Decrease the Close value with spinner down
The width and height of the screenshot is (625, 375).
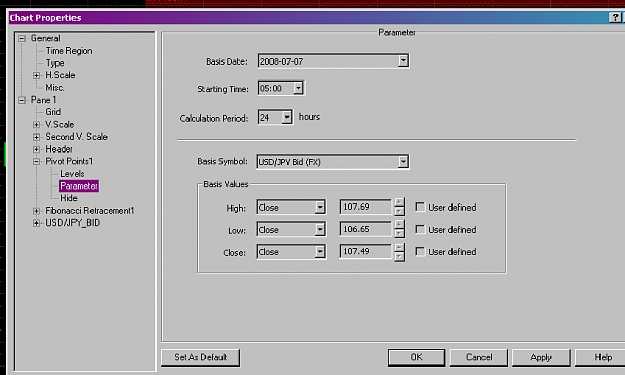pyautogui.click(x=399, y=257)
